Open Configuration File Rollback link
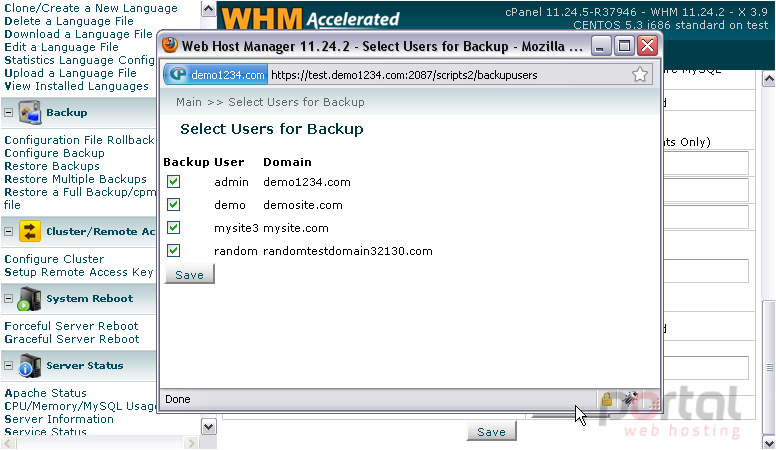The image size is (776, 450). 80,140
